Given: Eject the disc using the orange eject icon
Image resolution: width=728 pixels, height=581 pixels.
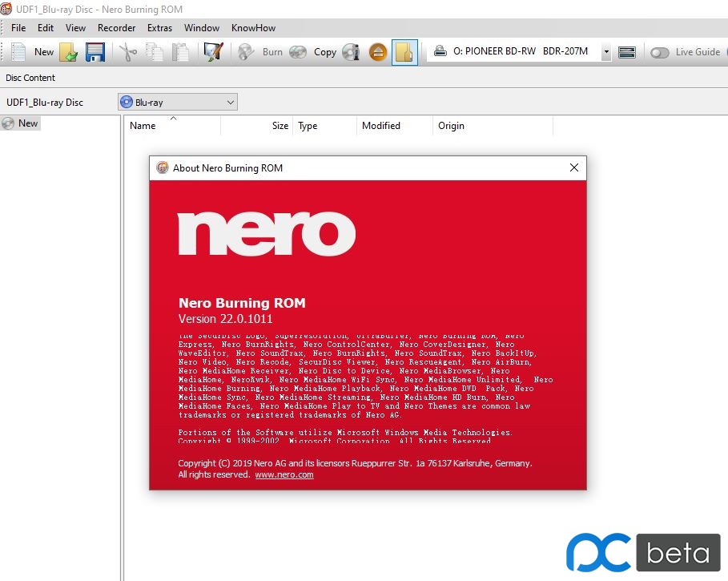Looking at the screenshot, I should [378, 52].
